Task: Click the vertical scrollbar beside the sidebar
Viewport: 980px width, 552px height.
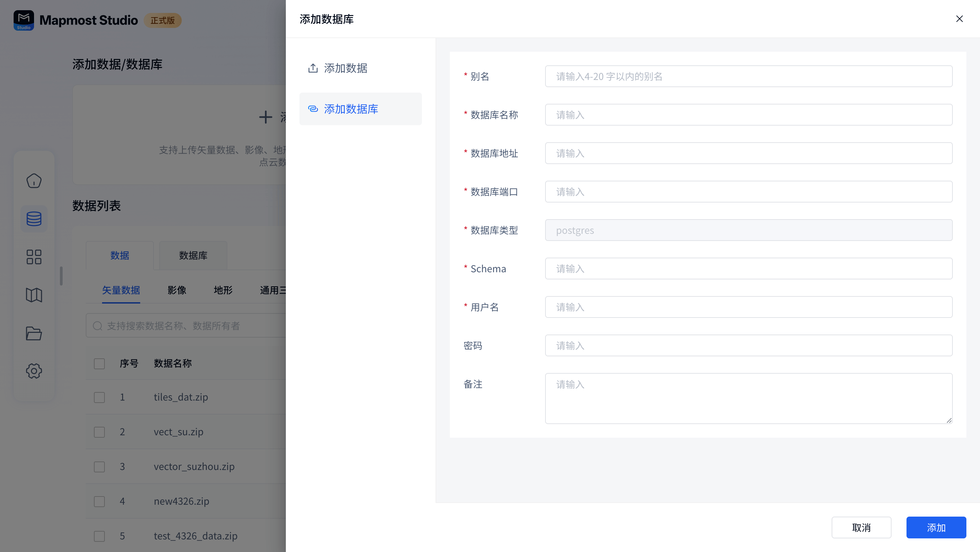Action: pyautogui.click(x=61, y=276)
